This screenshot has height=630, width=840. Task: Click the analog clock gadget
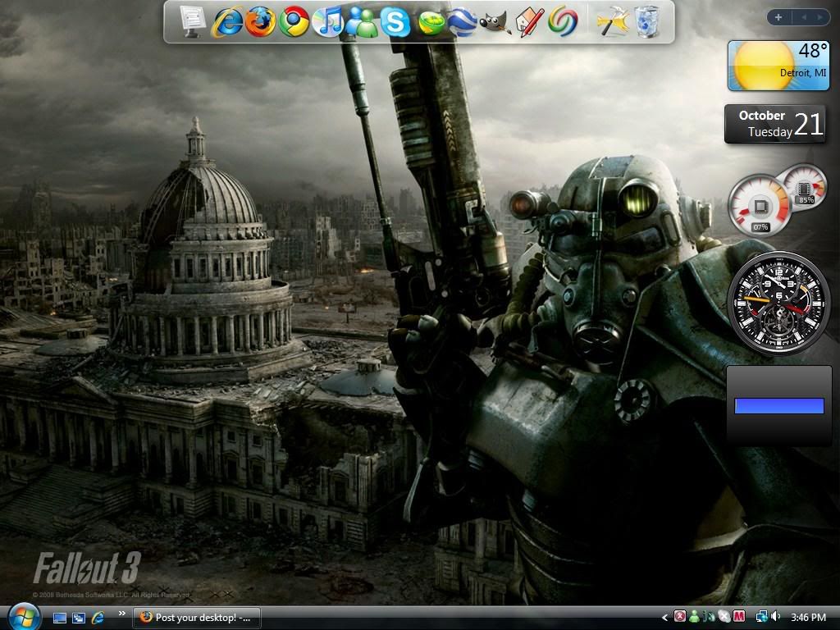point(779,303)
